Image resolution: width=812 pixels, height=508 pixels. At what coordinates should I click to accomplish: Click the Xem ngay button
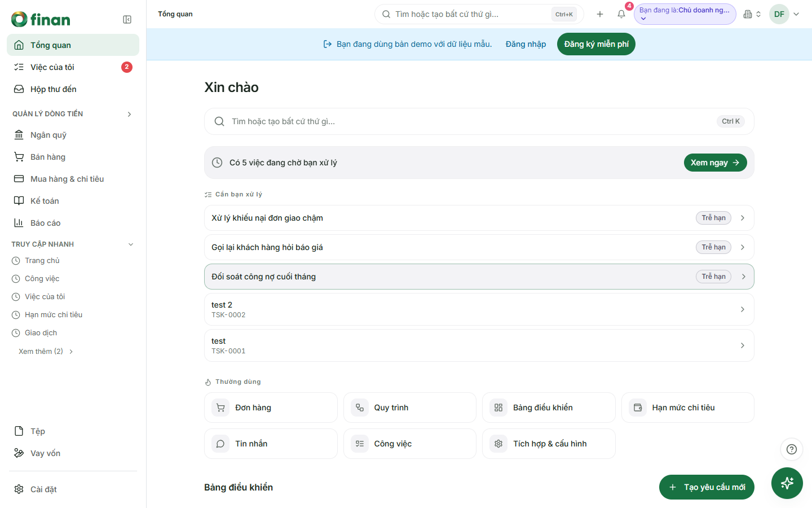click(715, 163)
